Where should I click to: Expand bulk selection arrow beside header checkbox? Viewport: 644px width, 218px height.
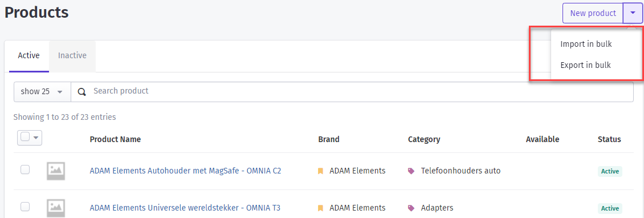(36, 138)
